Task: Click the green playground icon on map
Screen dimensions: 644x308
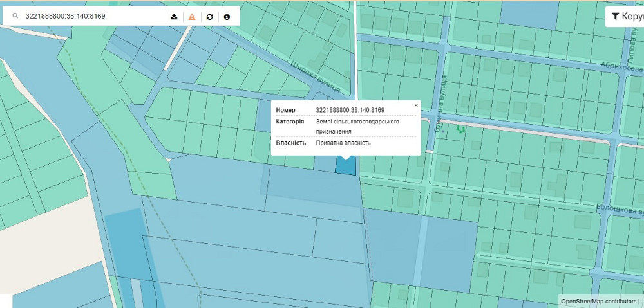Action: click(x=460, y=129)
